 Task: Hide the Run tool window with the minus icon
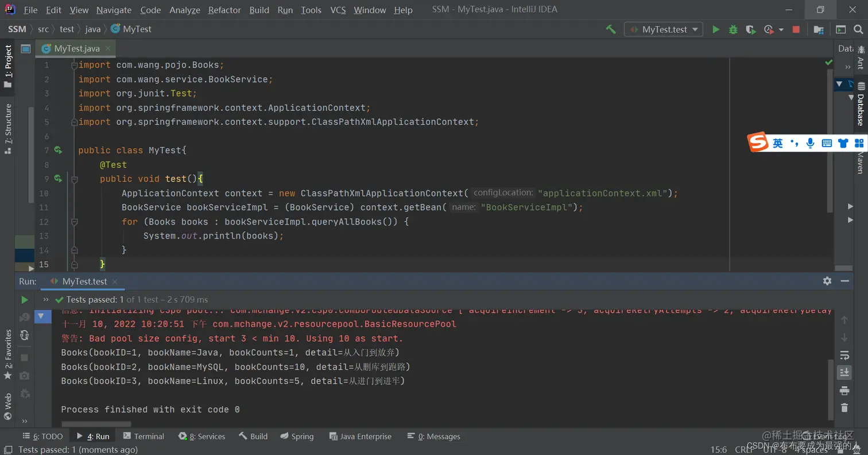[844, 281]
